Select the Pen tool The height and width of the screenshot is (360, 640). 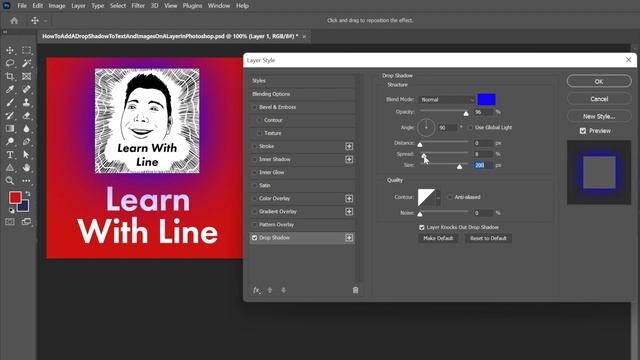27,142
